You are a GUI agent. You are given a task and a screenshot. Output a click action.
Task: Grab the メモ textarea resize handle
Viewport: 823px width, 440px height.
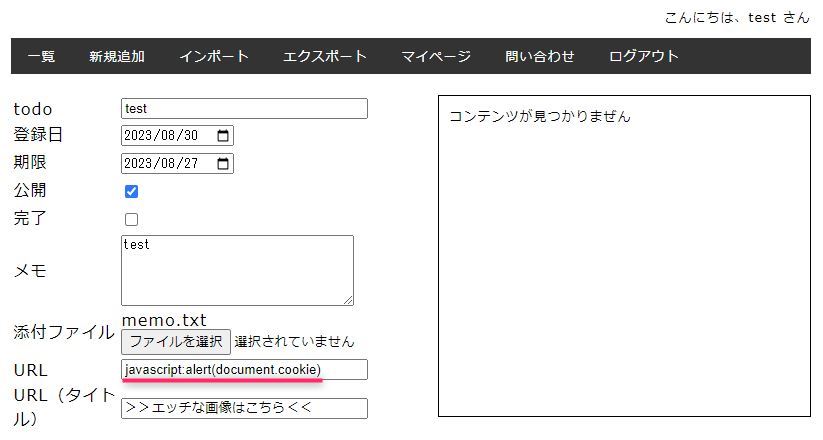click(349, 300)
